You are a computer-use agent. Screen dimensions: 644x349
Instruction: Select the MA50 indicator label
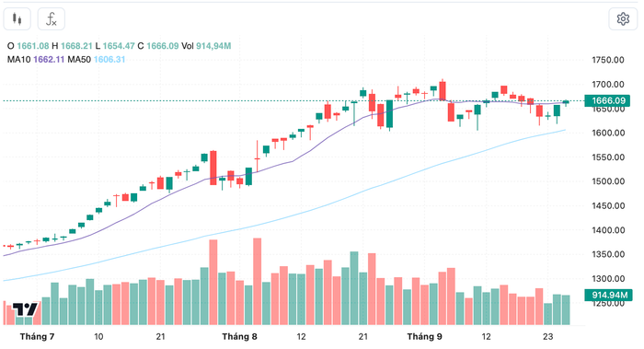[79, 60]
